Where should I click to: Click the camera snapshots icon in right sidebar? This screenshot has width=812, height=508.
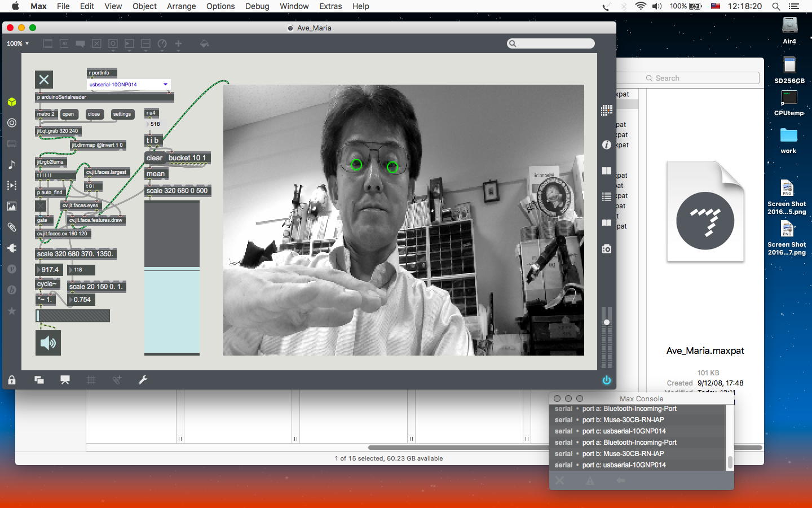(x=607, y=249)
